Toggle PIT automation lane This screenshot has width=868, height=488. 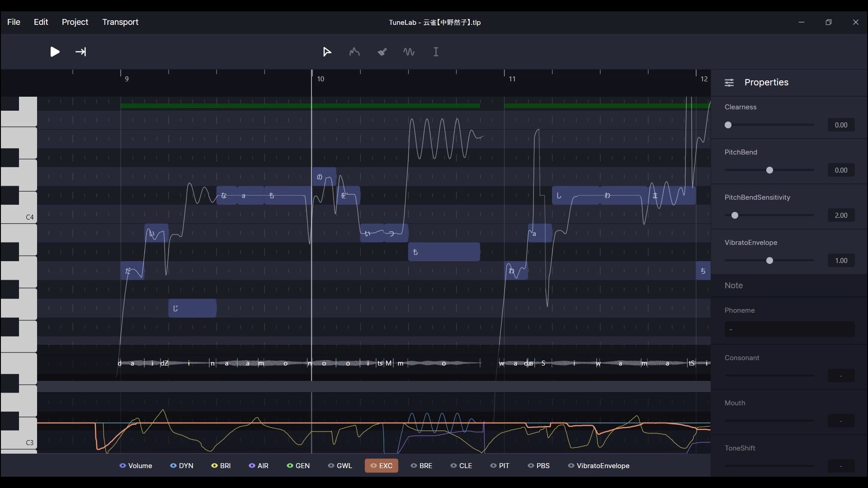(500, 466)
